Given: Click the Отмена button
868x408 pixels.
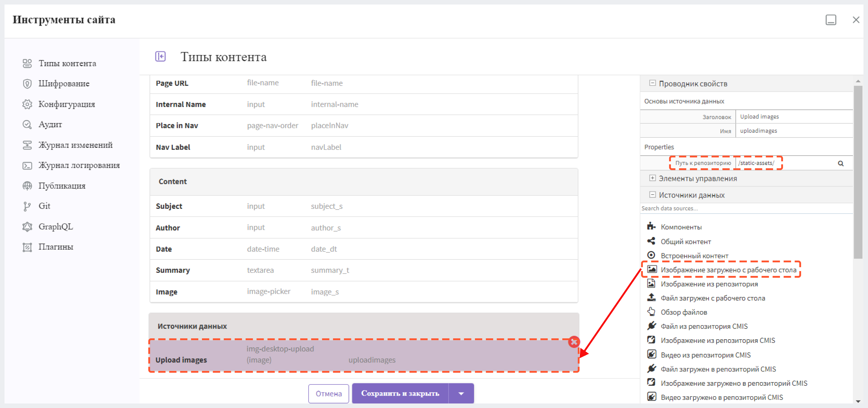Looking at the screenshot, I should tap(329, 394).
